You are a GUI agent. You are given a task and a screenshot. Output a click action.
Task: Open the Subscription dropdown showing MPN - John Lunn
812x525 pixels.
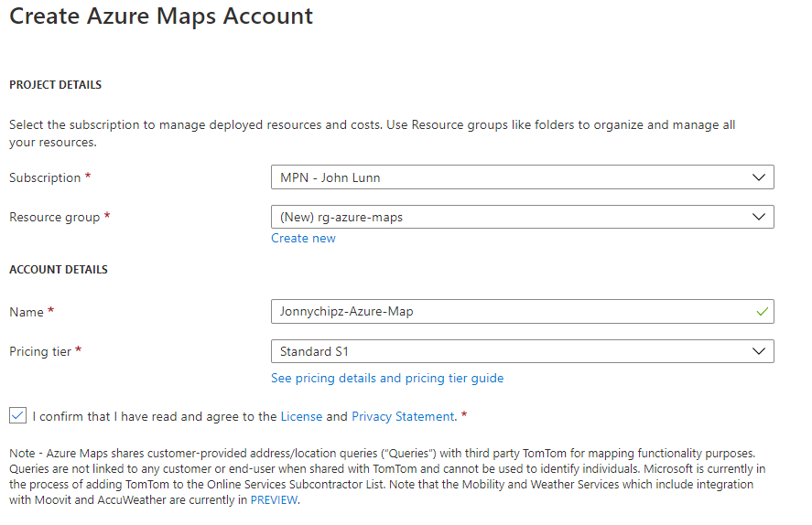click(x=513, y=177)
